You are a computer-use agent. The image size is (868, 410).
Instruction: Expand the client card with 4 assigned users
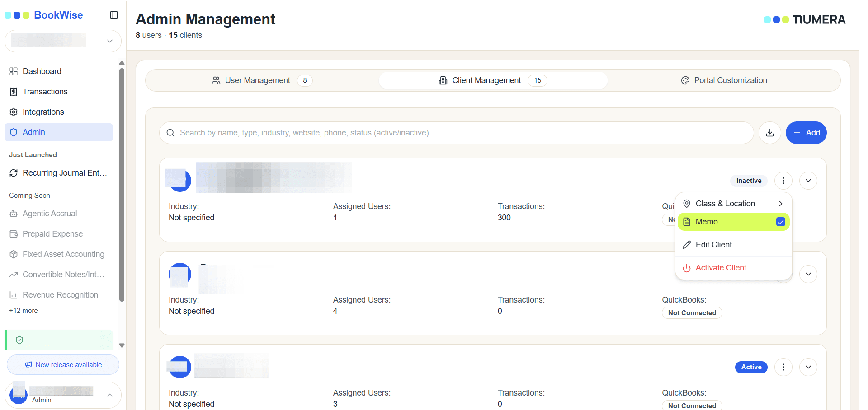[808, 274]
